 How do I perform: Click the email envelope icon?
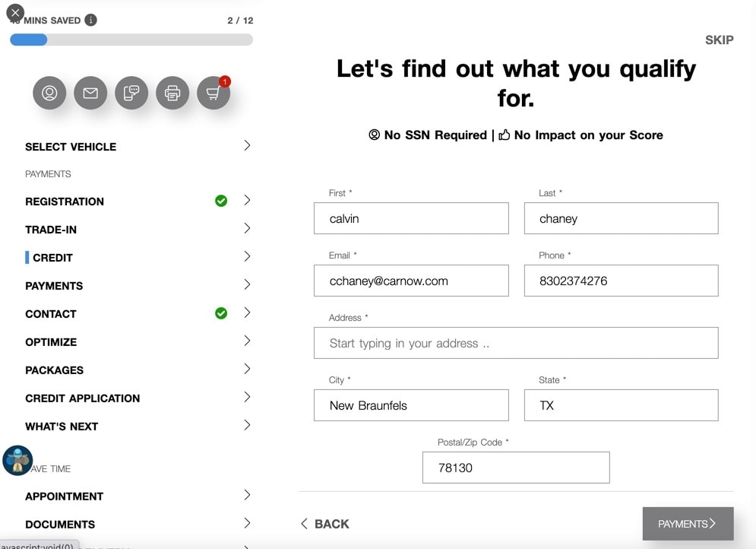90,94
